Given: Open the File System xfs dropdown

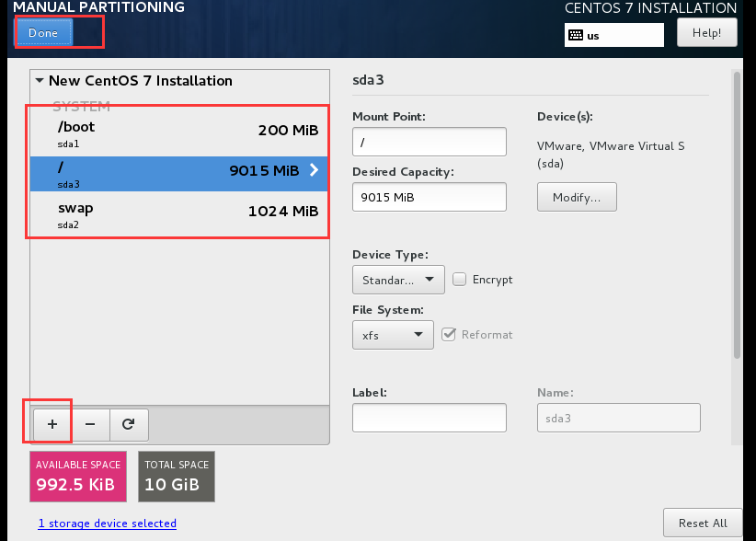Looking at the screenshot, I should [393, 335].
